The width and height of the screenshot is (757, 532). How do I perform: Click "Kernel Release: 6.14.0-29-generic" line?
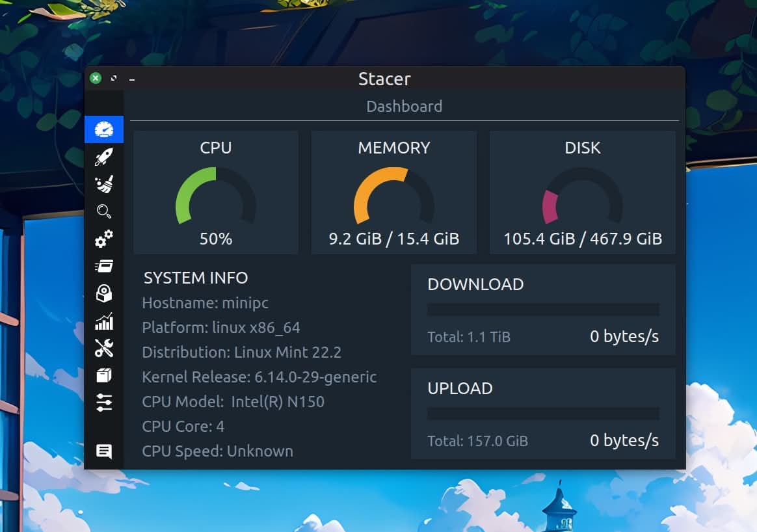259,377
